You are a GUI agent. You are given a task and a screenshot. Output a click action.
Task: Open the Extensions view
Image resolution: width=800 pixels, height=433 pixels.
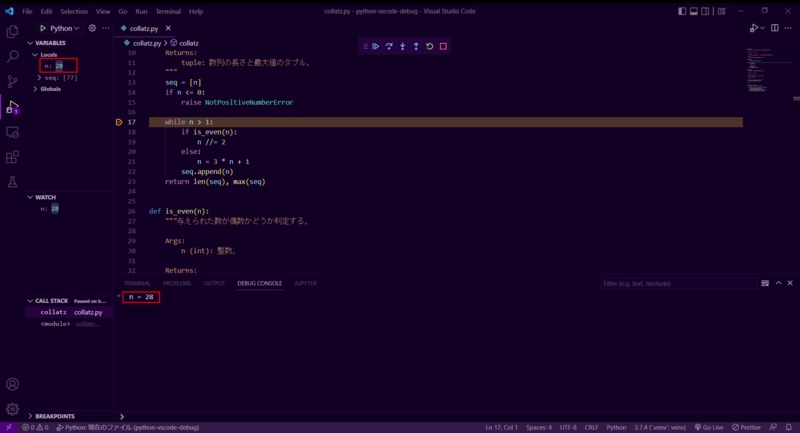pyautogui.click(x=12, y=157)
